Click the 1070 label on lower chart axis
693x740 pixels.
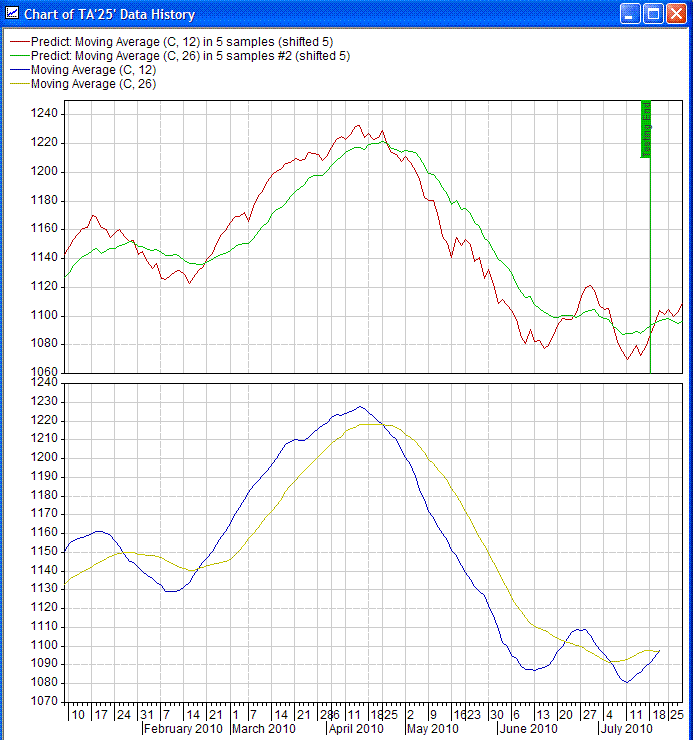point(44,701)
